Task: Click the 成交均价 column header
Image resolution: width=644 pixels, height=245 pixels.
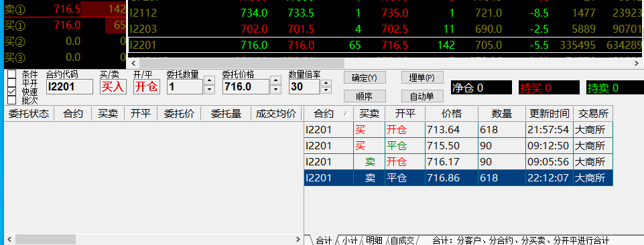Action: [276, 114]
